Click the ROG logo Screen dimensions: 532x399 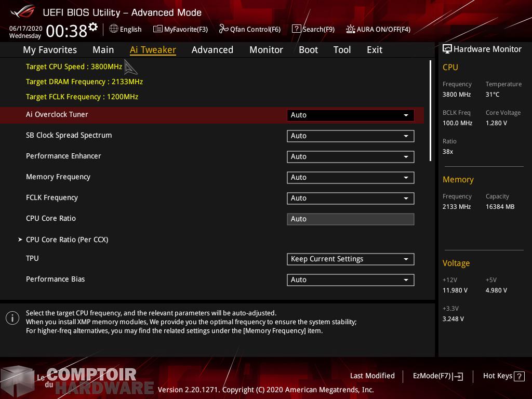pyautogui.click(x=22, y=11)
